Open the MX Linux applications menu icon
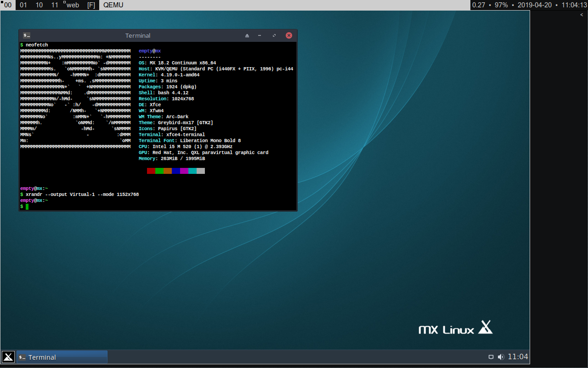This screenshot has height=368, width=588. point(8,357)
